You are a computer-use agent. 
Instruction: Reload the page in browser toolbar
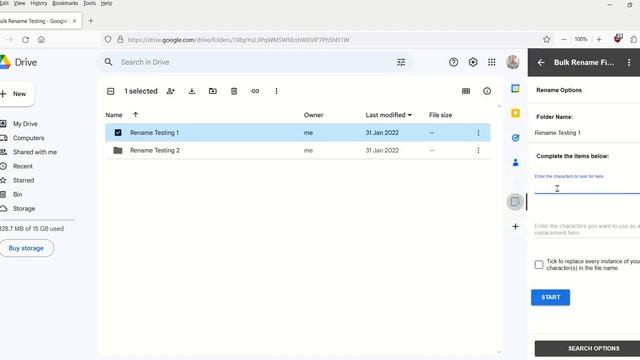pyautogui.click(x=25, y=40)
